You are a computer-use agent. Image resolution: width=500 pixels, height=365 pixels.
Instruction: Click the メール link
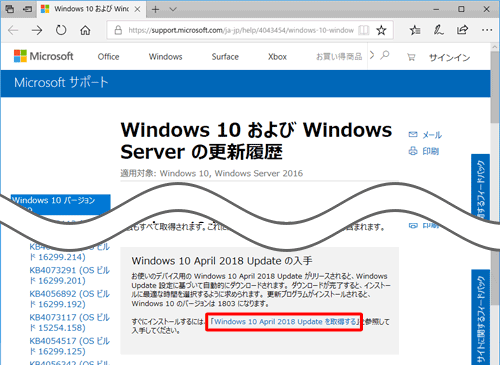click(432, 135)
